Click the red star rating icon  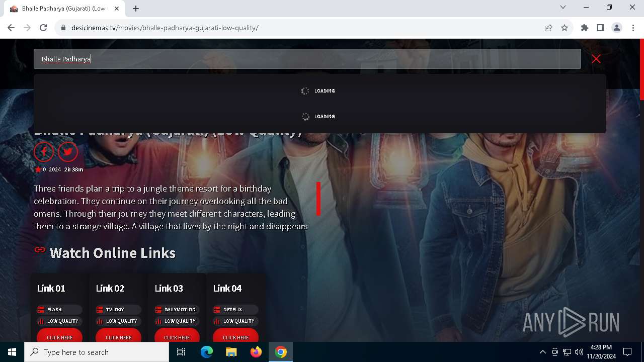(38, 169)
